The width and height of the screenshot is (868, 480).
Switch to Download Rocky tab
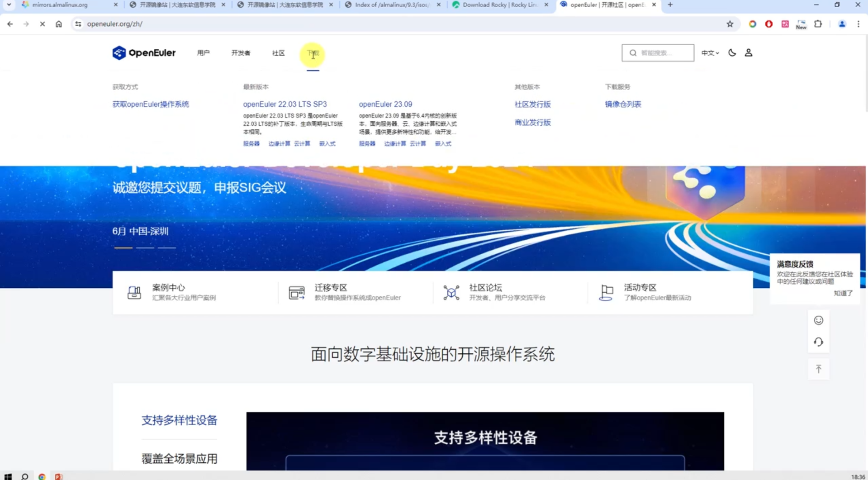point(500,5)
